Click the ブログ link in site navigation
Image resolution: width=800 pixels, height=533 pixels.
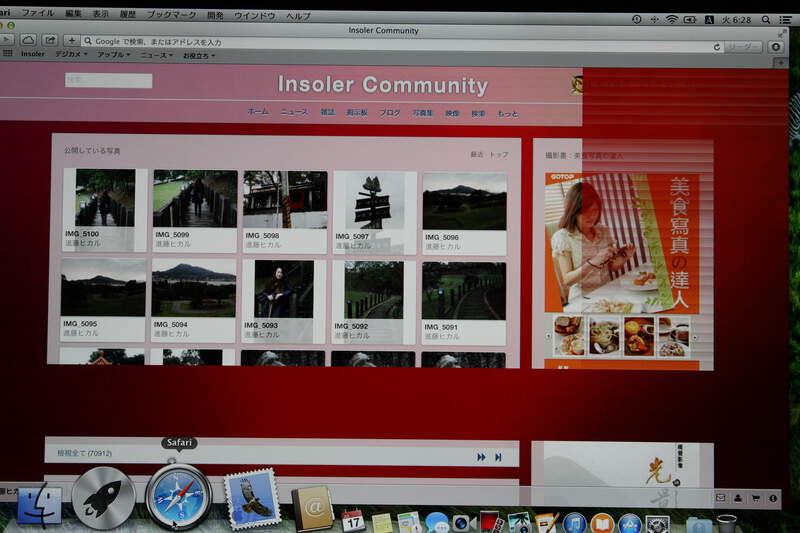[390, 113]
